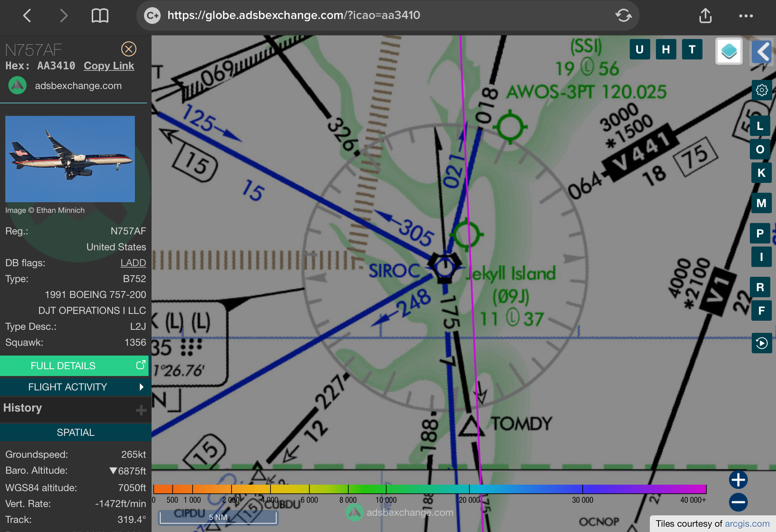
Task: Go forward in browser history
Action: click(x=64, y=16)
